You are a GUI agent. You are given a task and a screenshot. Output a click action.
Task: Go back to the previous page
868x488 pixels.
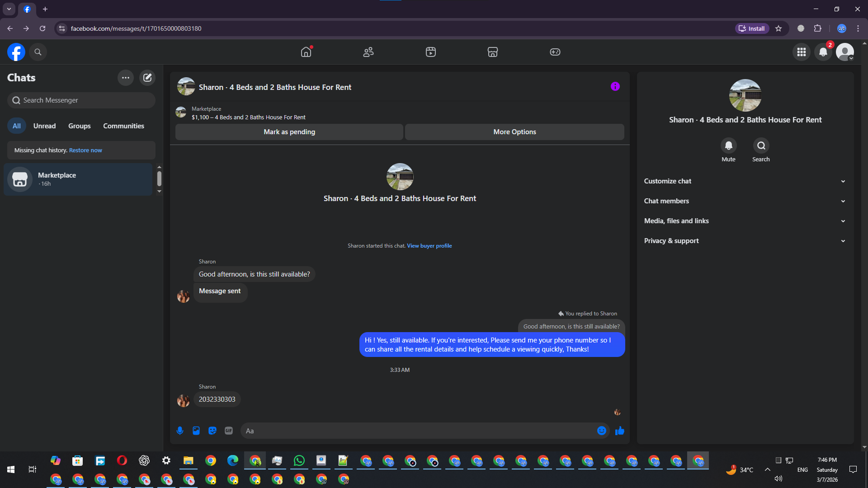[10, 28]
